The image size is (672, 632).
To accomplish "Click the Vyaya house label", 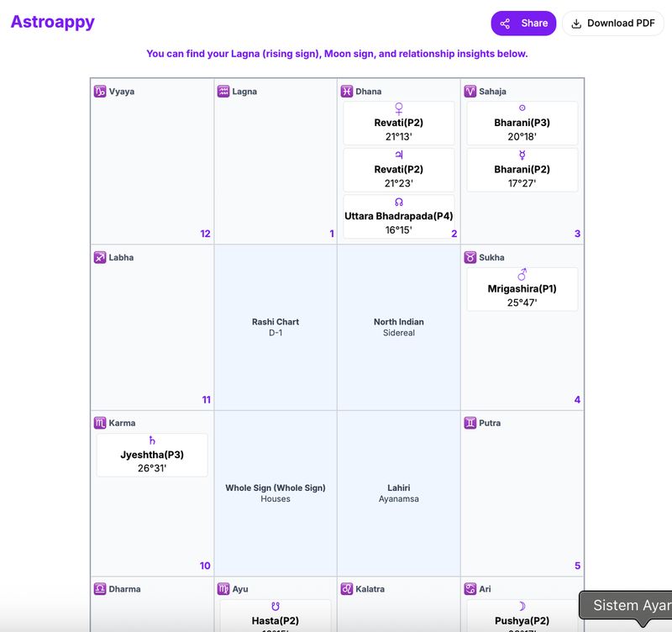I will click(122, 92).
